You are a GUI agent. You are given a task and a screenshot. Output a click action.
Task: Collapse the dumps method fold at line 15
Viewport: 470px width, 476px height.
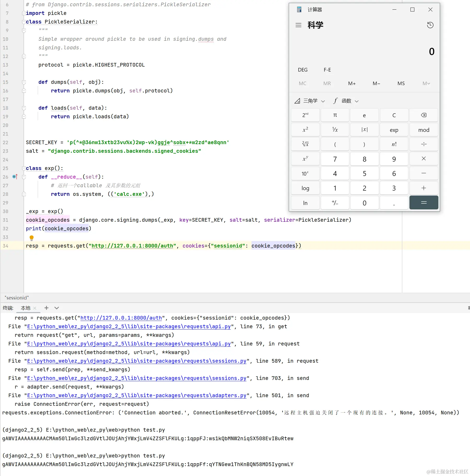[24, 82]
